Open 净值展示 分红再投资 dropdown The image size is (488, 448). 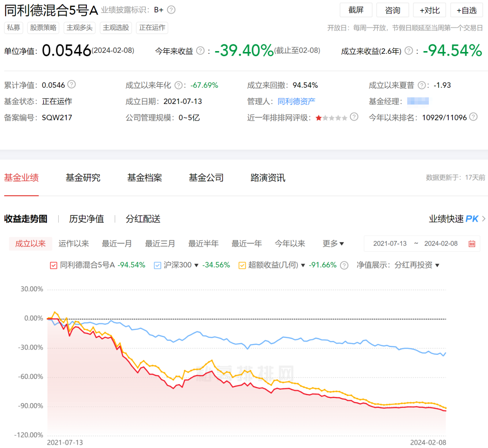417,265
